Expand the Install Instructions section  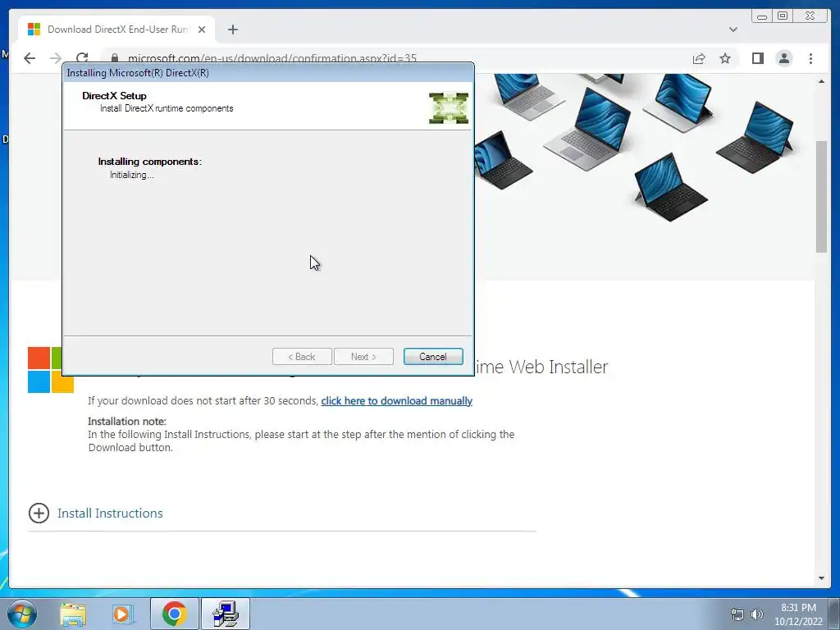39,514
